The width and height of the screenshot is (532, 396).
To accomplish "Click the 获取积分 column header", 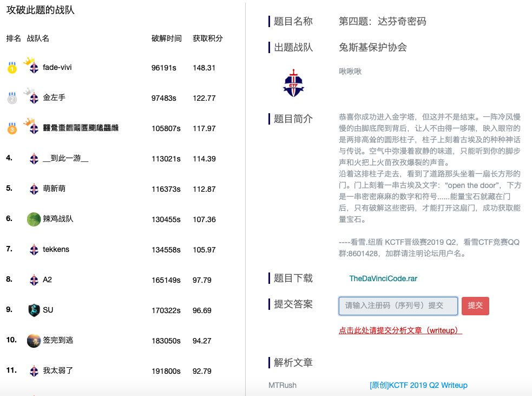I will (x=208, y=38).
